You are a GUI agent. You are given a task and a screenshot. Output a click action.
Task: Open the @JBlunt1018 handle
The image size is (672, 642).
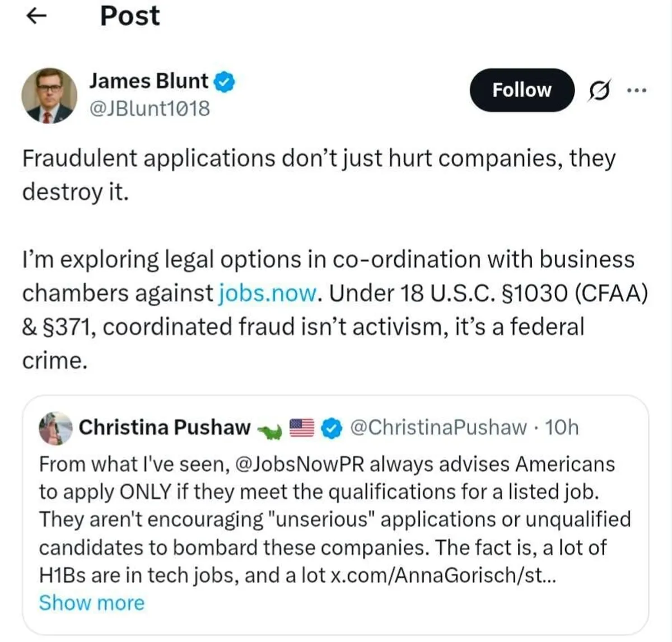(x=150, y=109)
